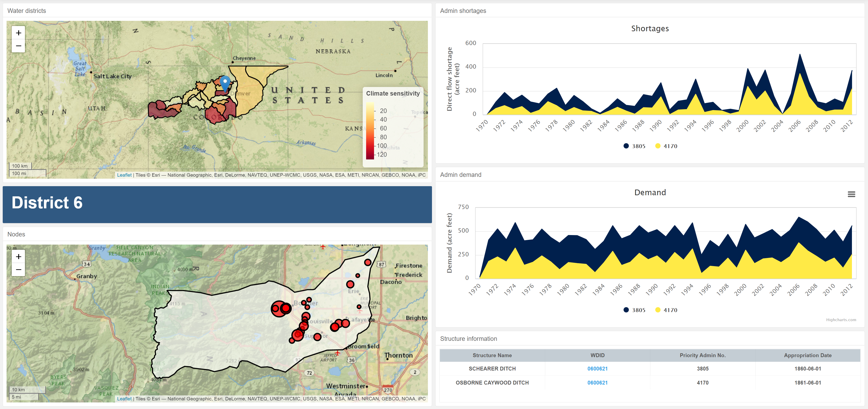The width and height of the screenshot is (868, 409).
Task: Select the red node circle just above Erie
Action: pos(350,284)
